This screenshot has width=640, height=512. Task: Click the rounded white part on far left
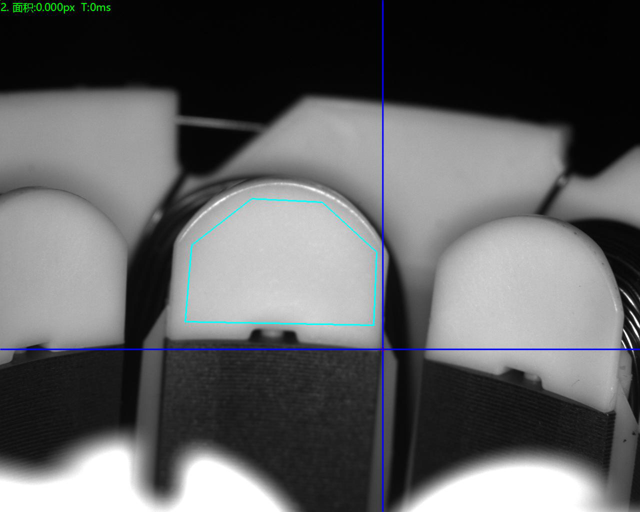coord(55,260)
